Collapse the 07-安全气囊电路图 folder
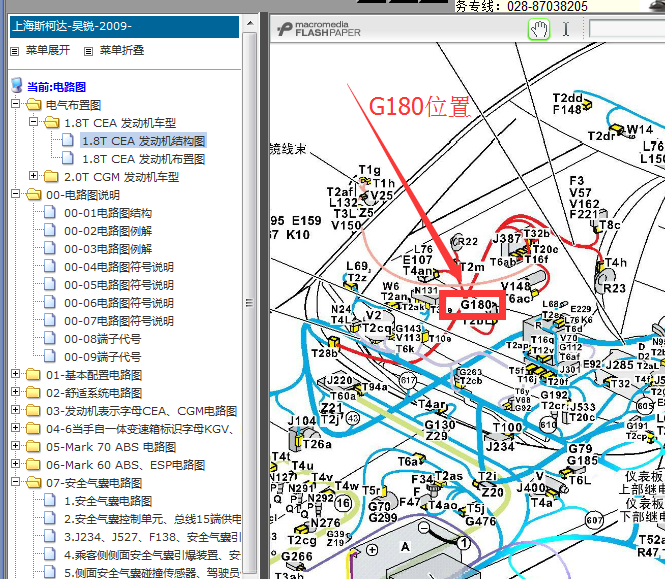The image size is (665, 579). click(x=16, y=482)
